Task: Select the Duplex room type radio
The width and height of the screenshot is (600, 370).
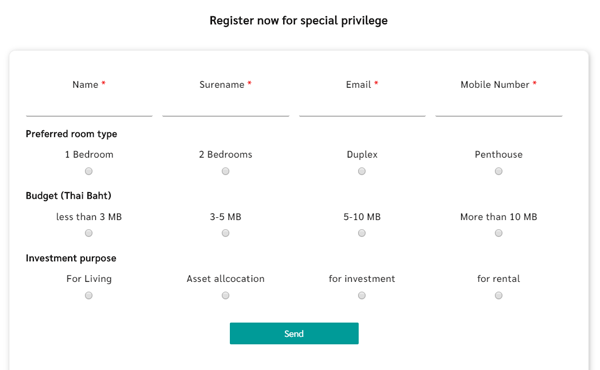Action: tap(362, 171)
